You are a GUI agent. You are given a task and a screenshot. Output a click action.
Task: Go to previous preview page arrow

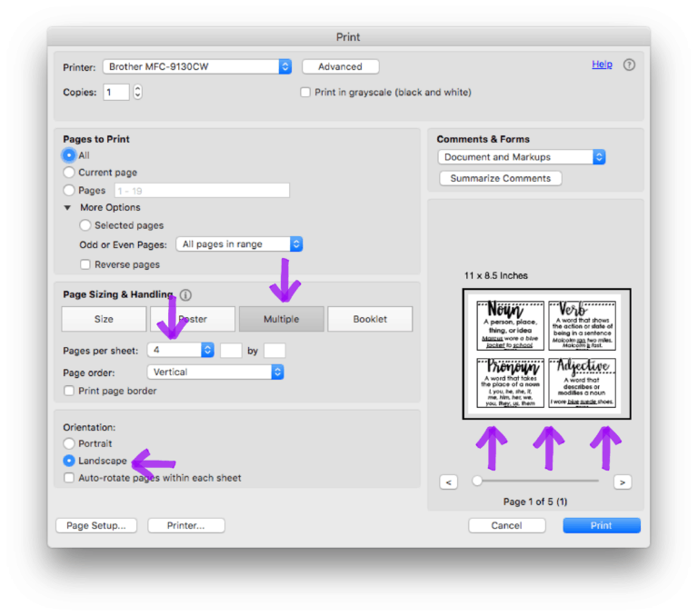click(x=449, y=482)
